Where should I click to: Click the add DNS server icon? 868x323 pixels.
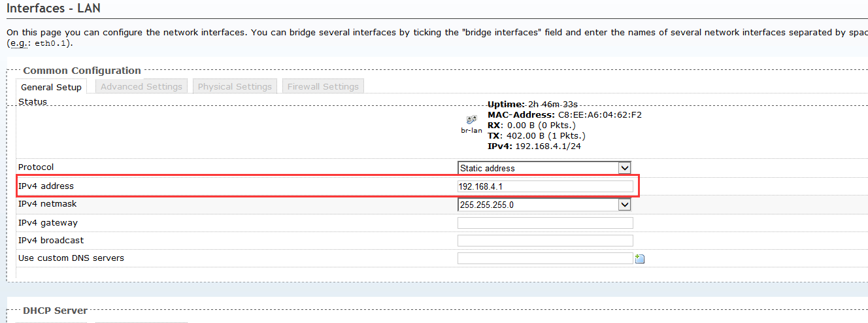click(640, 259)
